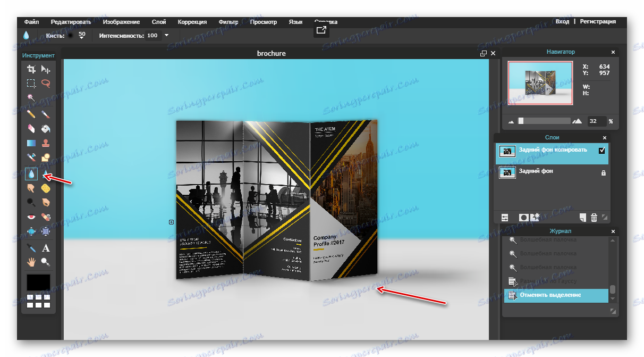The width and height of the screenshot is (644, 357).
Task: Click the fullscreen popout icon at top
Action: [x=321, y=30]
